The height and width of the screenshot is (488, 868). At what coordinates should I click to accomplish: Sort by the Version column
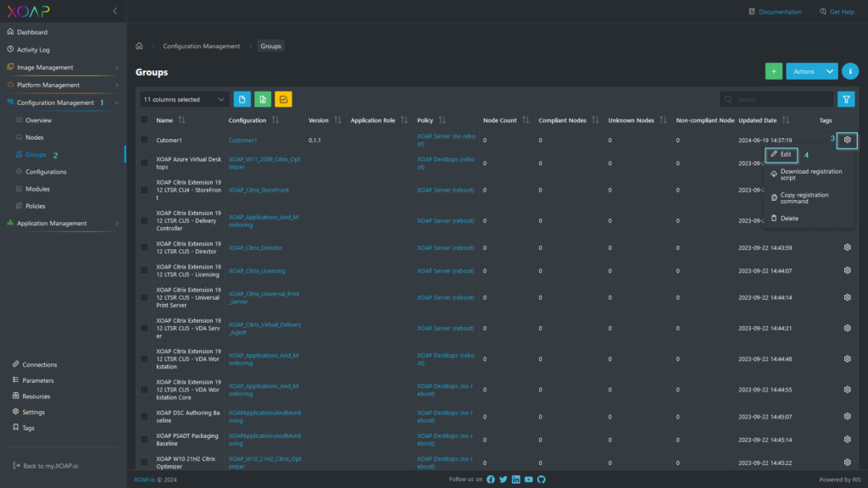(337, 120)
